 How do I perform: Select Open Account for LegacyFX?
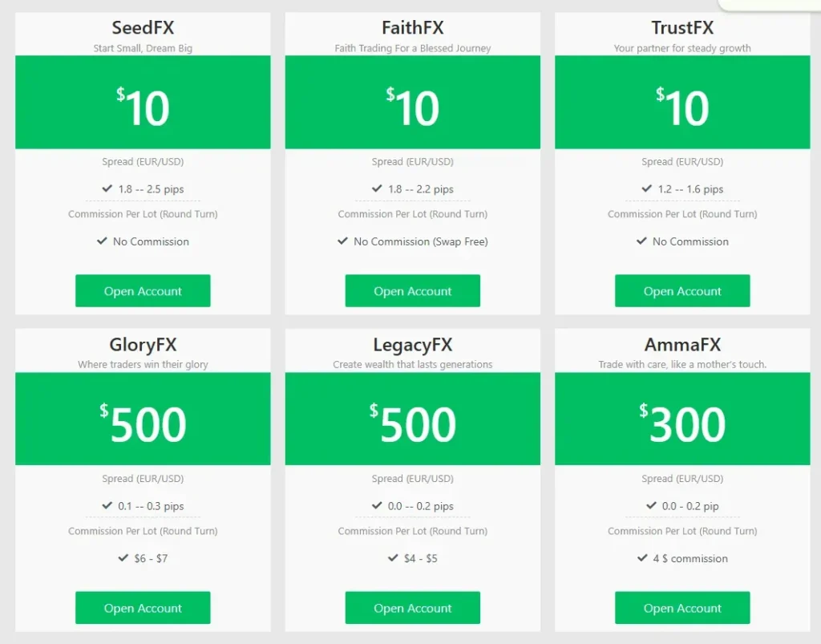click(412, 608)
